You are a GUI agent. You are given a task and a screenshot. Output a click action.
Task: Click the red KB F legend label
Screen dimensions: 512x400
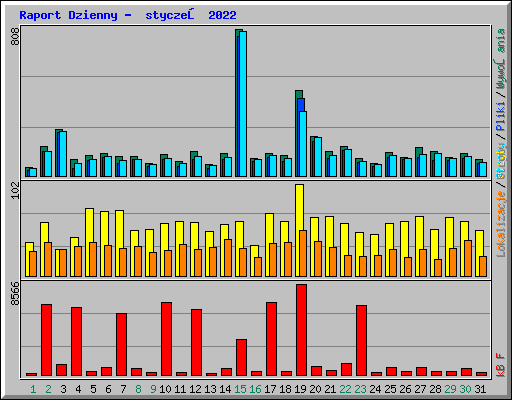pyautogui.click(x=501, y=365)
